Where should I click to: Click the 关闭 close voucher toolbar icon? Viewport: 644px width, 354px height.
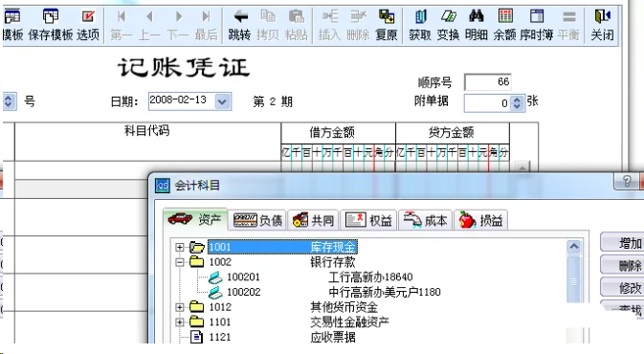pyautogui.click(x=603, y=25)
